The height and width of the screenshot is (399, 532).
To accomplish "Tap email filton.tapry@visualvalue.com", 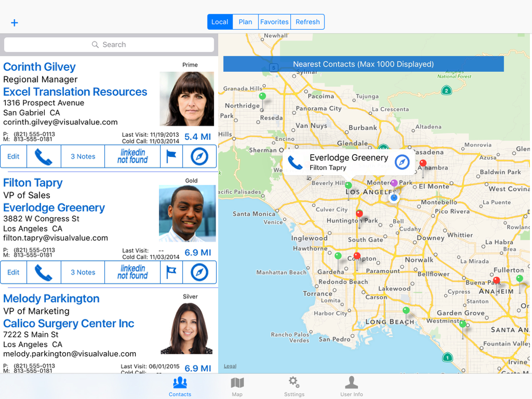I will (x=56, y=238).
